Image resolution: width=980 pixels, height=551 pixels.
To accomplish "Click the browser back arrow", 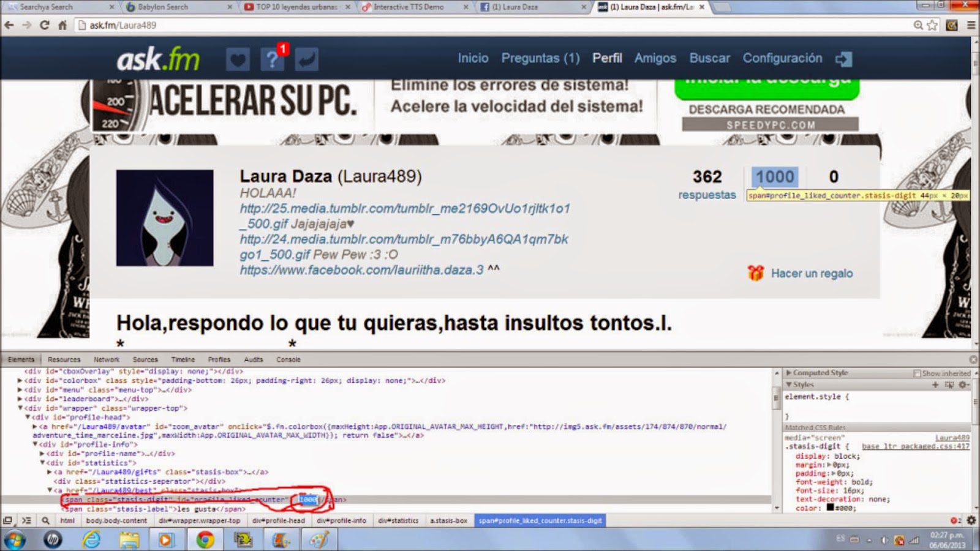I will tap(9, 25).
